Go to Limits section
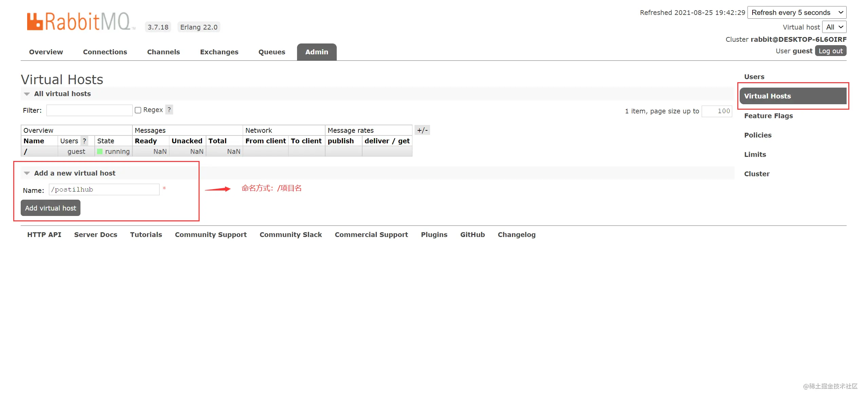Screen dimensions: 868x400 (755, 154)
